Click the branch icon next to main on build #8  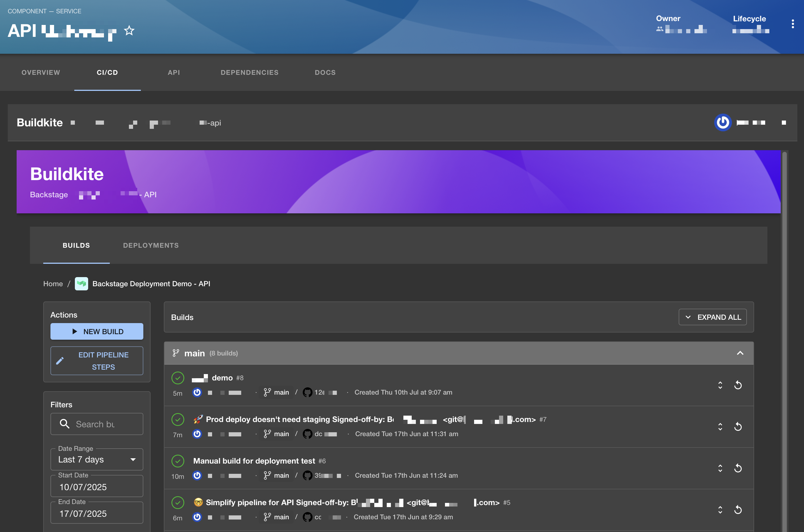pos(268,392)
